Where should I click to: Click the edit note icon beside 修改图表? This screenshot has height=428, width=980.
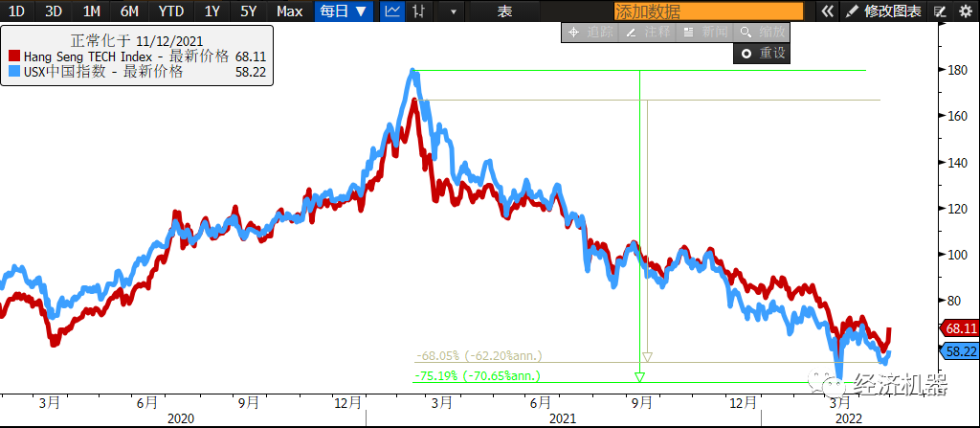pyautogui.click(x=940, y=11)
